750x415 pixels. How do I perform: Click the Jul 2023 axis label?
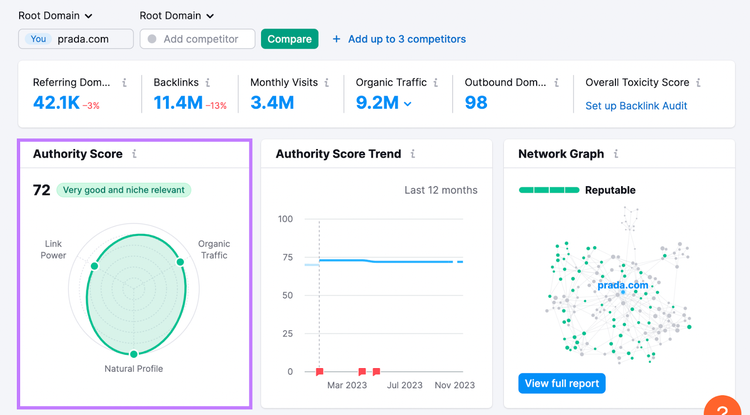coord(405,385)
